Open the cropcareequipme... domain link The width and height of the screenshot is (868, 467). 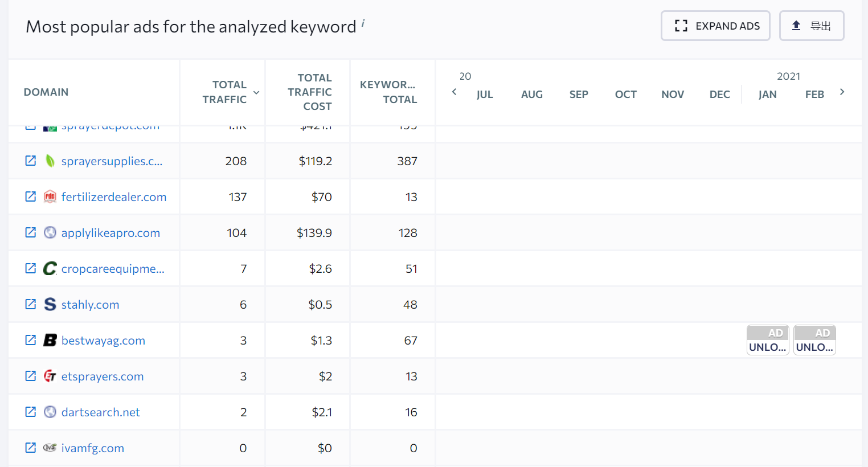tap(113, 269)
